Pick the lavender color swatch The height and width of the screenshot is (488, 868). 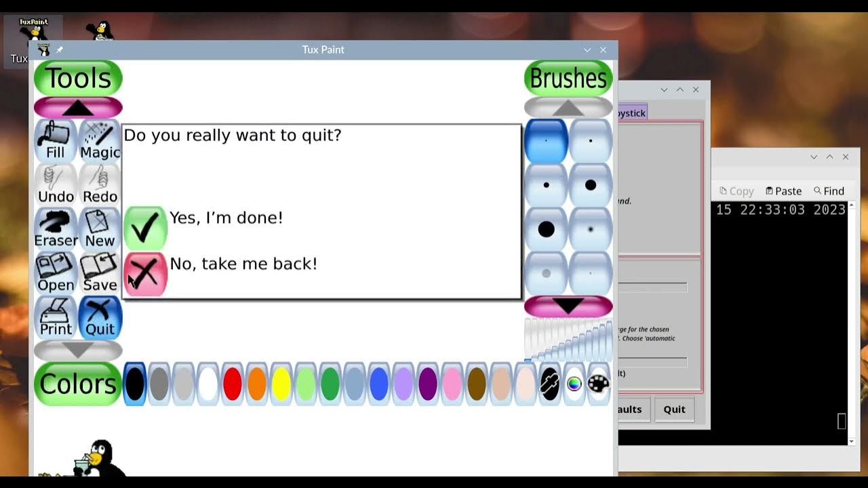click(403, 384)
